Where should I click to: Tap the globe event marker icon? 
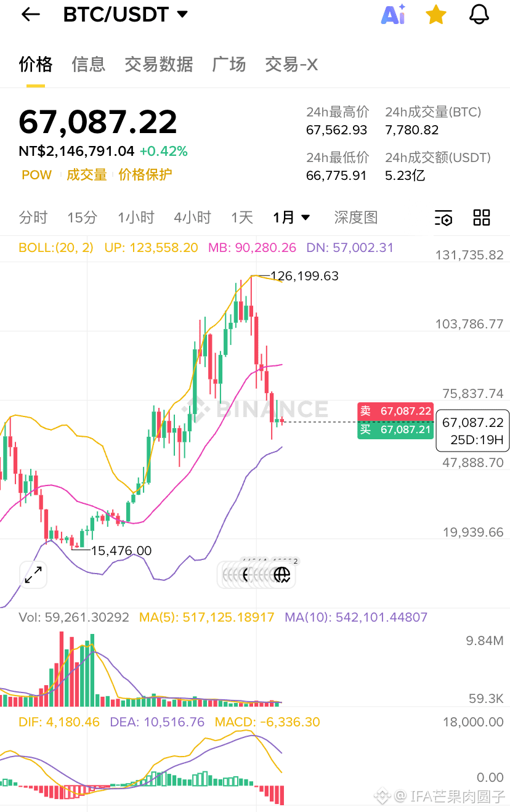tap(282, 575)
